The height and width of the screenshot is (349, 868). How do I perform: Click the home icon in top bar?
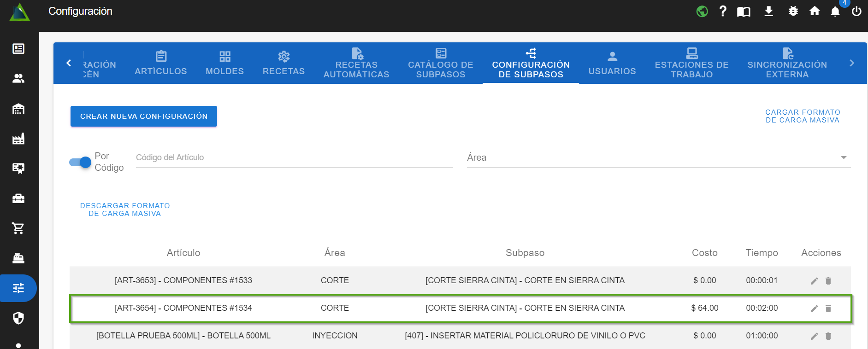815,11
